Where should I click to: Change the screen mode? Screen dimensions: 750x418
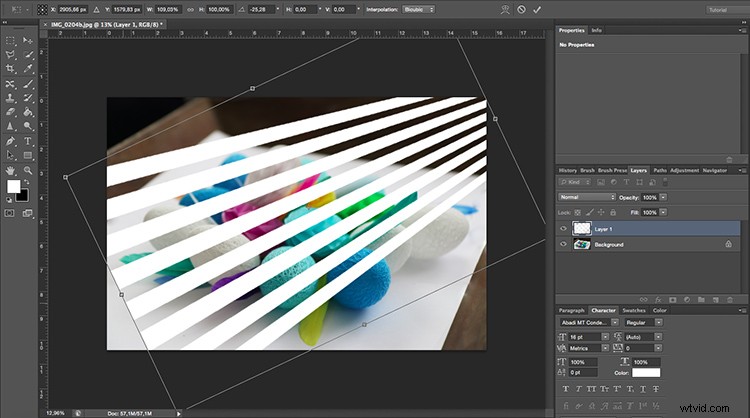(28, 213)
